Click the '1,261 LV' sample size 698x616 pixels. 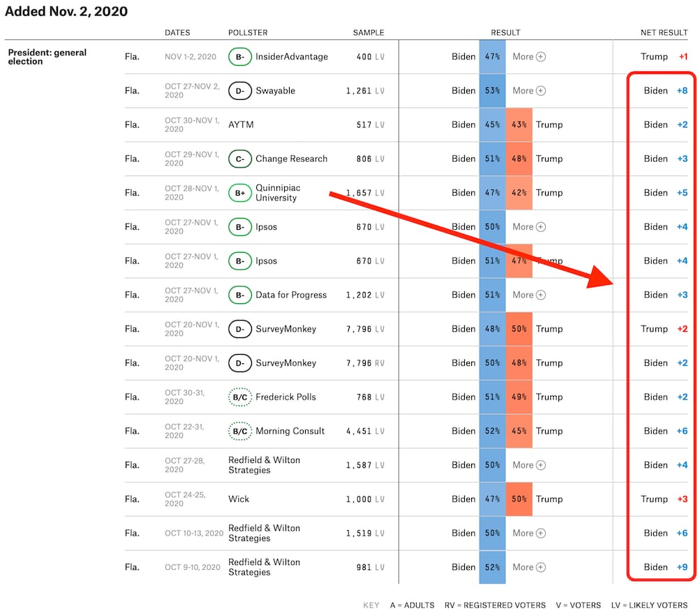point(365,91)
